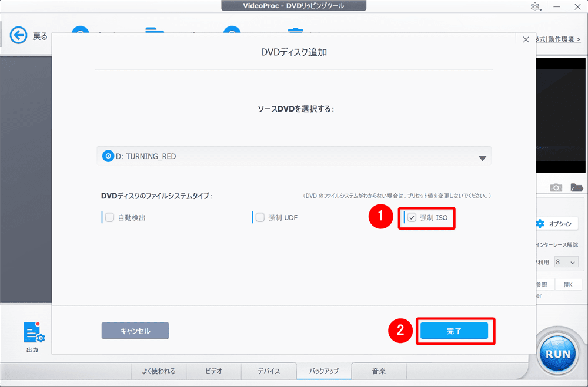Open the 音楽 tab
The width and height of the screenshot is (588, 387).
pos(379,371)
